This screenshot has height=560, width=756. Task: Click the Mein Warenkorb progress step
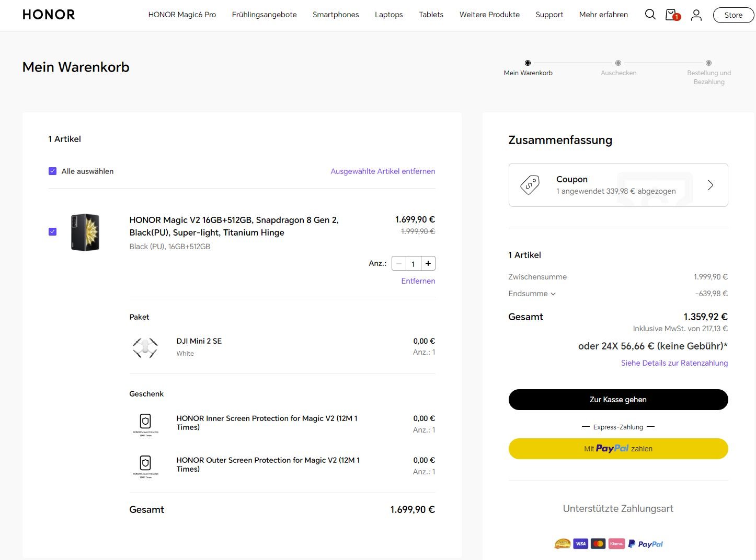[x=528, y=69]
